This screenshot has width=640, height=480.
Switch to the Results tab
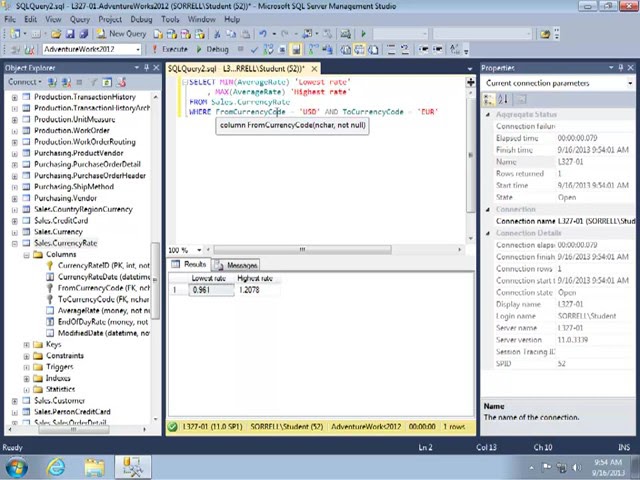(189, 264)
